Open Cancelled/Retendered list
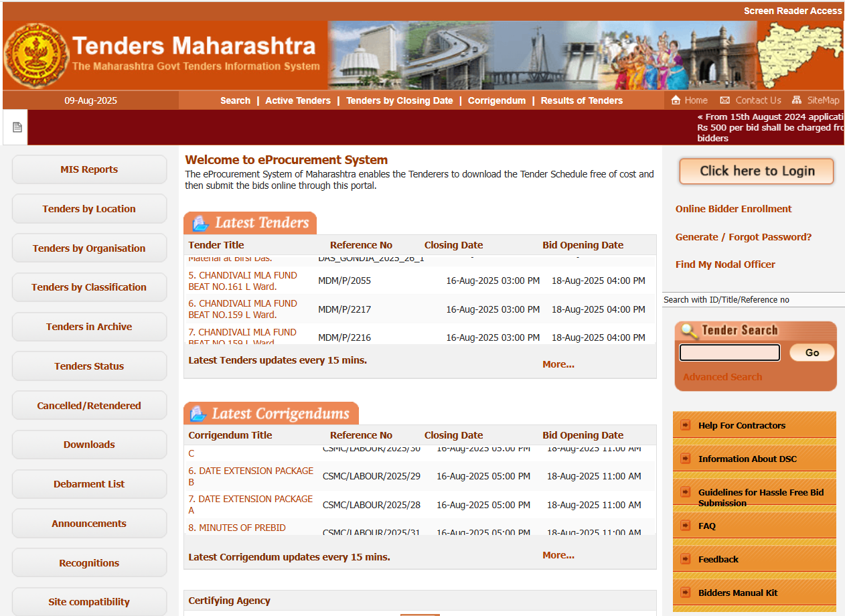 [x=89, y=406]
